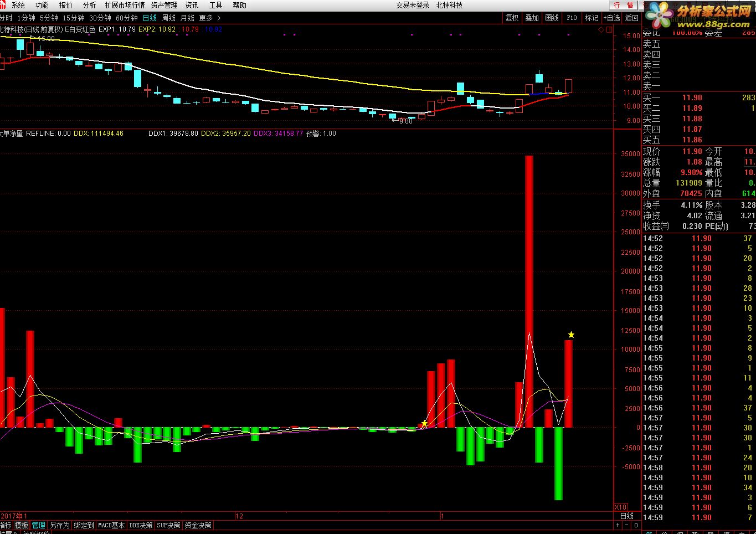756x534 pixels.
Task: Click the 预警: 1.00 value
Action: (321, 133)
